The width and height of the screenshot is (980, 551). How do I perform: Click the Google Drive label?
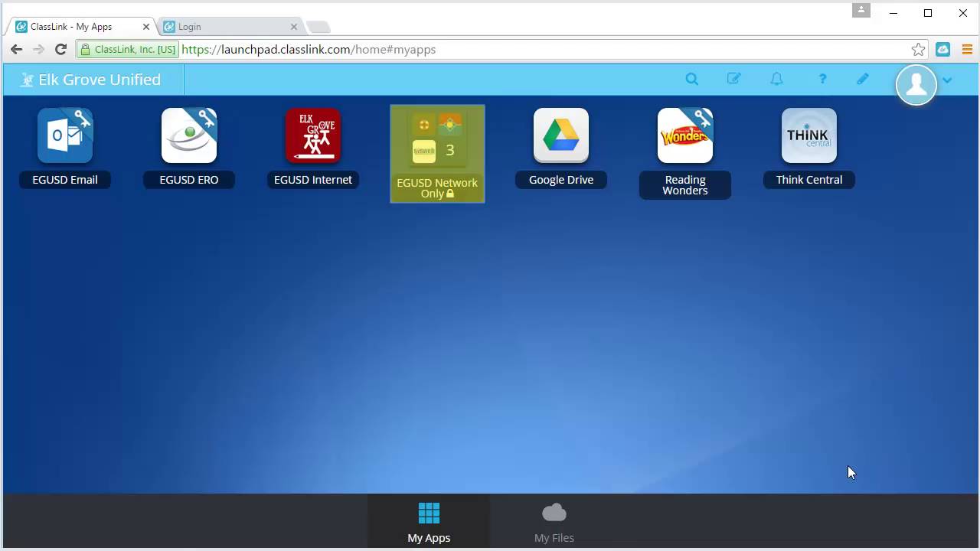pyautogui.click(x=561, y=180)
